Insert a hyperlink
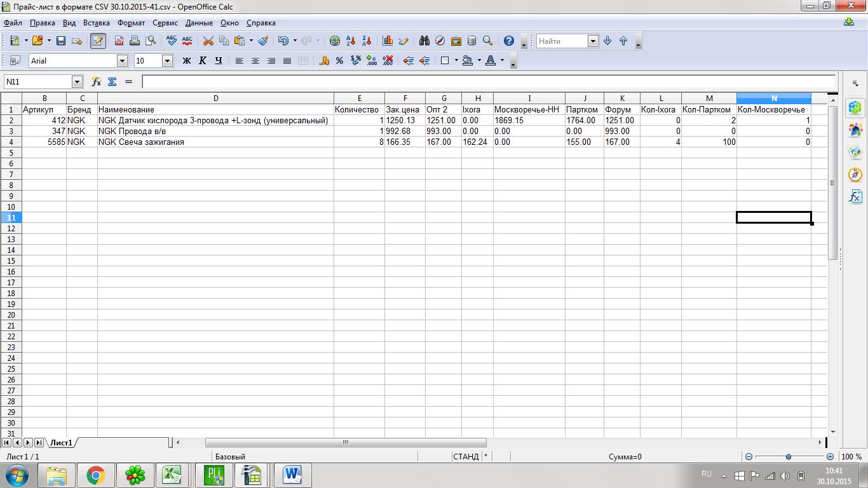868x488 pixels. click(335, 41)
